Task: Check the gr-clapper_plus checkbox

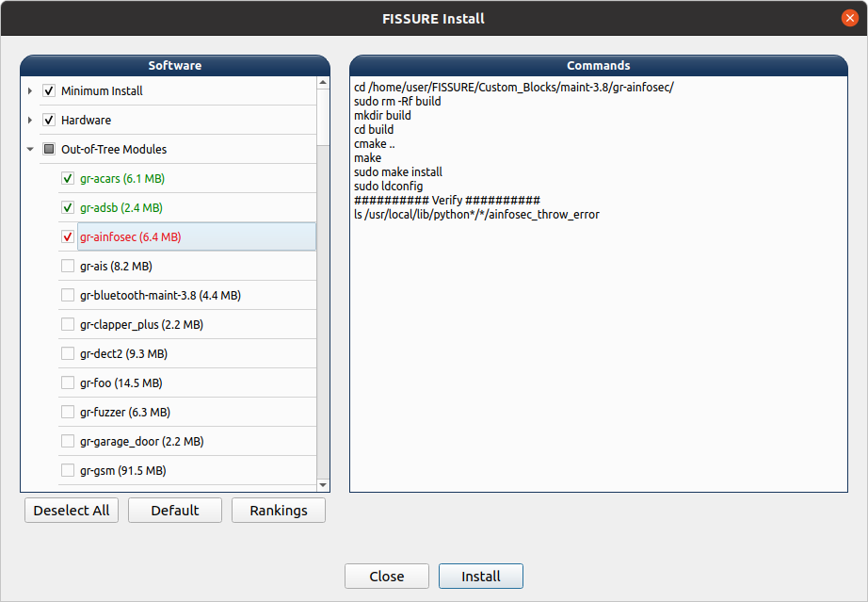Action: pos(68,324)
